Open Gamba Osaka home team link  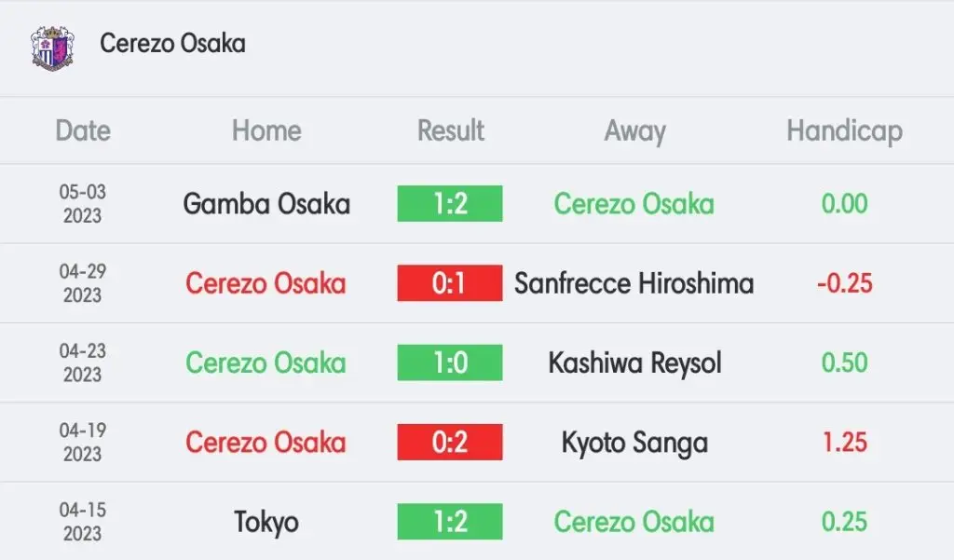click(266, 204)
